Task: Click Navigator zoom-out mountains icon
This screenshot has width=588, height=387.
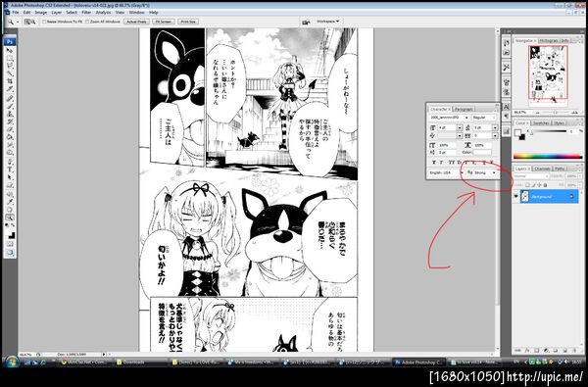Action: (x=537, y=112)
